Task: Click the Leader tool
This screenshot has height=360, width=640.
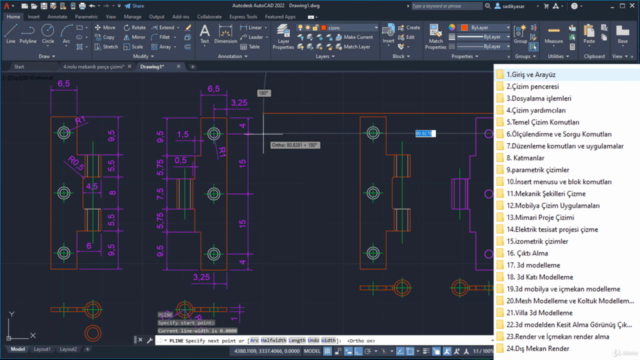Action: pos(251,37)
